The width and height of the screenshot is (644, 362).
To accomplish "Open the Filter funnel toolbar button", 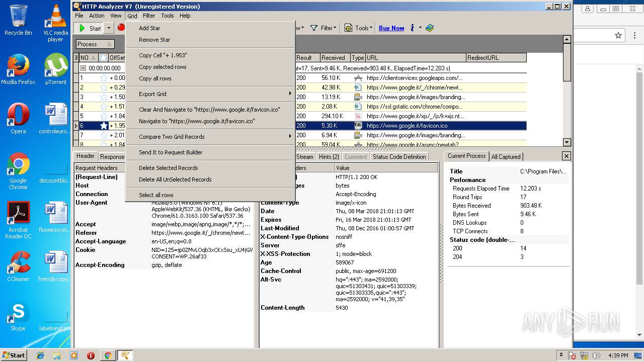I will (323, 28).
